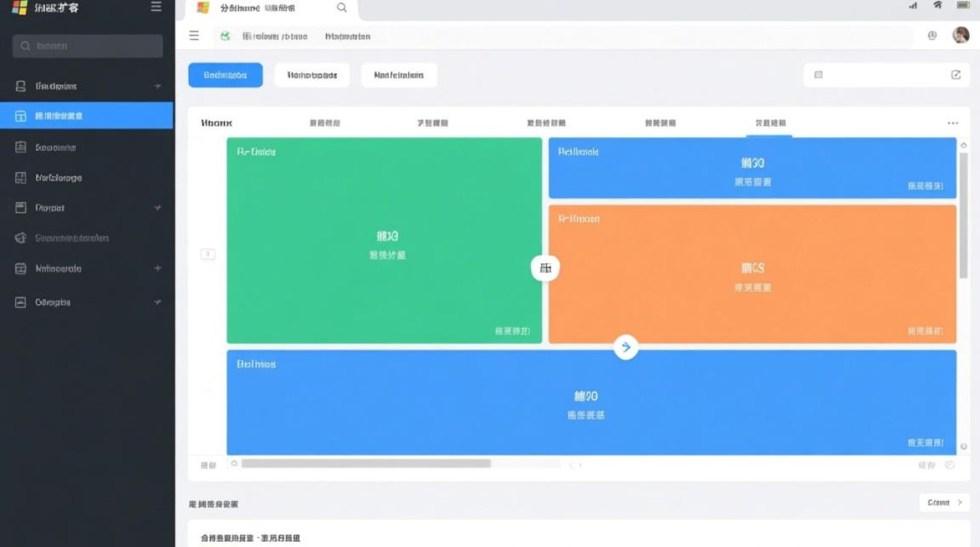The image size is (980, 547).
Task: Expand the 'Dlorpat' sidebar item arrow
Action: [157, 208]
